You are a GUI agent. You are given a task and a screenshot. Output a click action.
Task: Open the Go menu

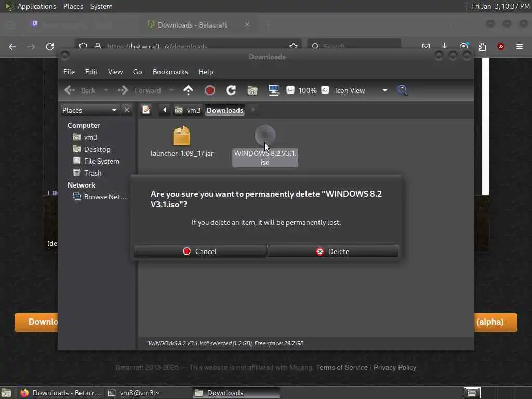[x=137, y=72]
